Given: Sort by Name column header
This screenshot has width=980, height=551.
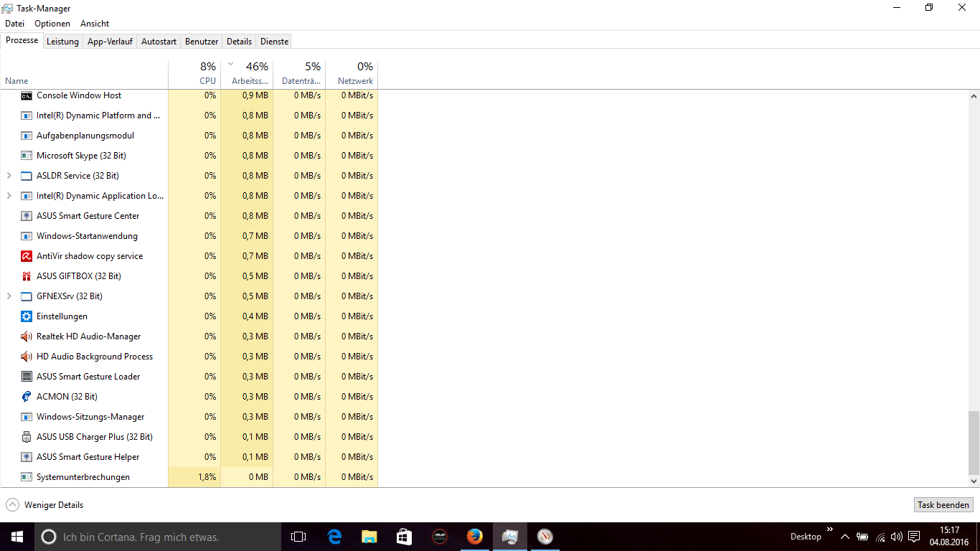Looking at the screenshot, I should pyautogui.click(x=84, y=73).
